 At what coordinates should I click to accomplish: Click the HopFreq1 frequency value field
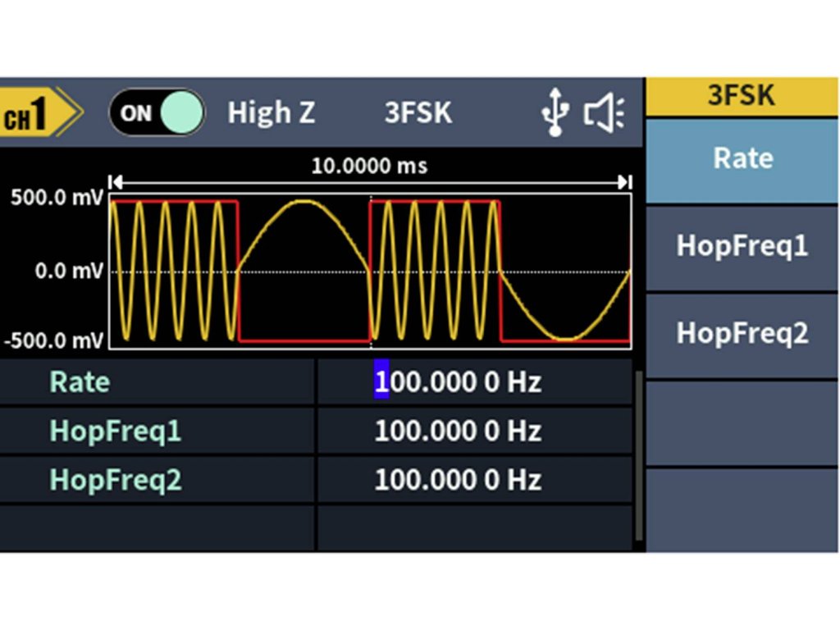(x=458, y=431)
